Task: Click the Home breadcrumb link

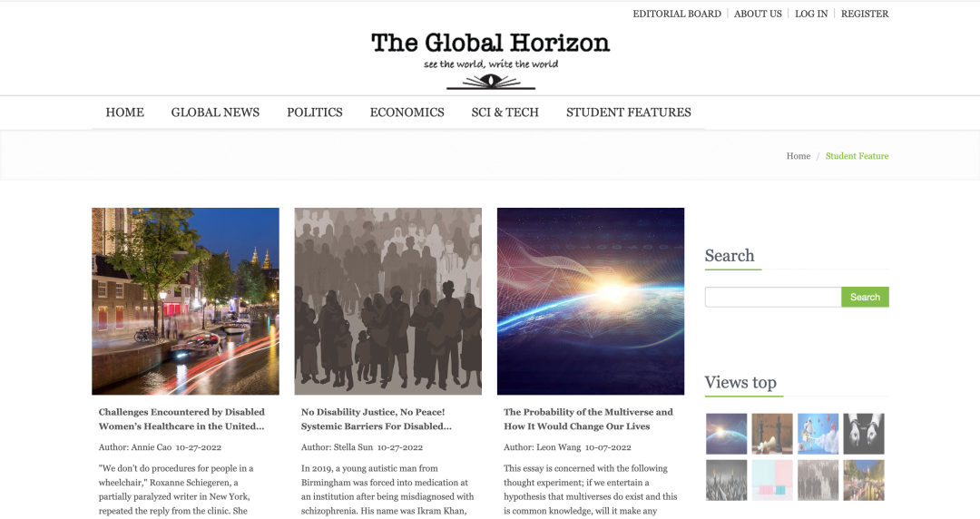Action: click(799, 156)
